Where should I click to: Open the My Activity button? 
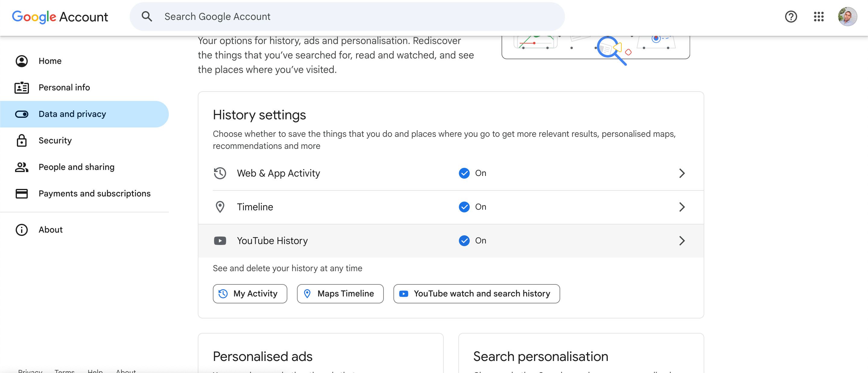(x=250, y=293)
